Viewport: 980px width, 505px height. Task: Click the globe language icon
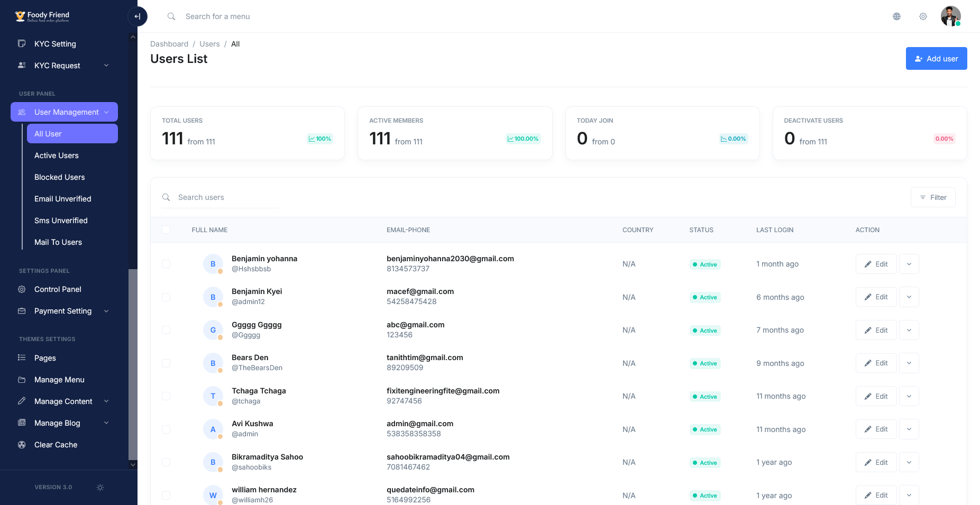point(896,16)
